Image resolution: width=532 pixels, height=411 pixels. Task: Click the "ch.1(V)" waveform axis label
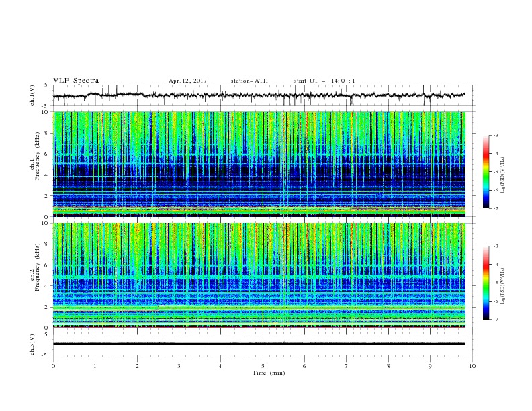point(32,95)
